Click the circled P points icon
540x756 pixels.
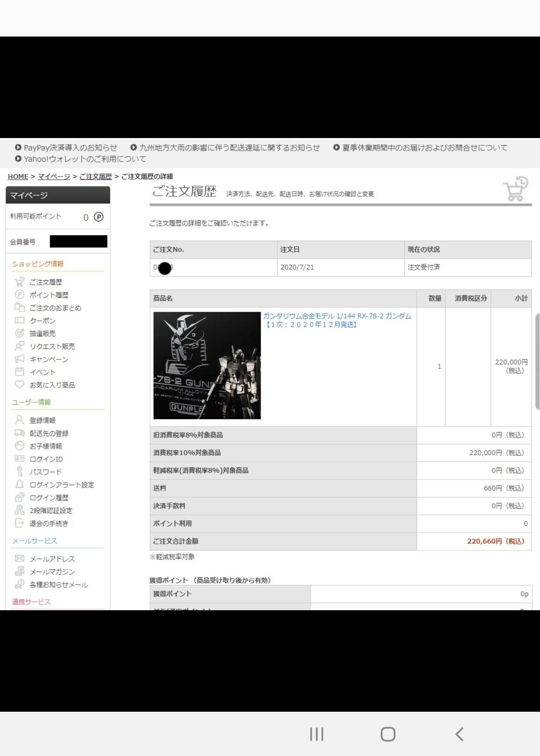(x=99, y=217)
